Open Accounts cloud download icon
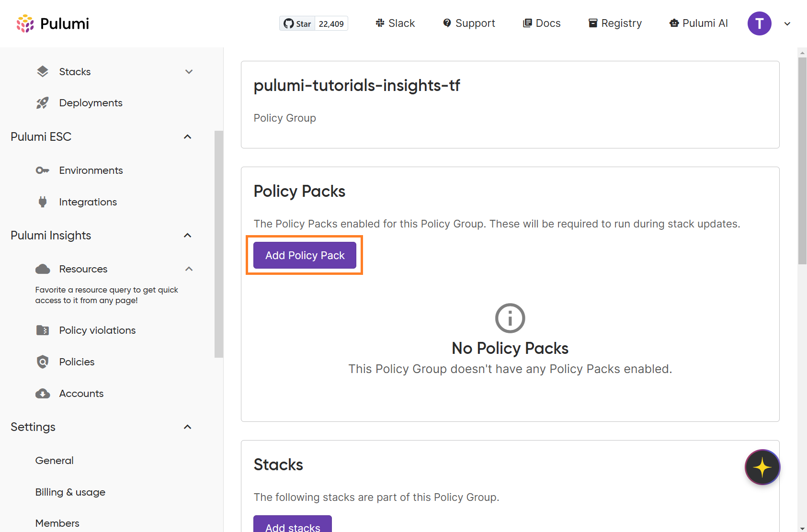This screenshot has width=807, height=532. coord(43,394)
